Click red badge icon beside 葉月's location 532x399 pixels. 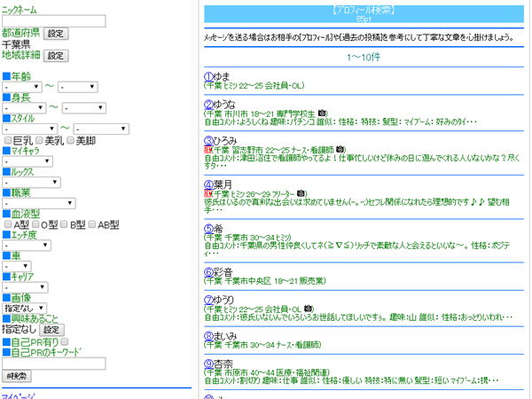(x=207, y=192)
